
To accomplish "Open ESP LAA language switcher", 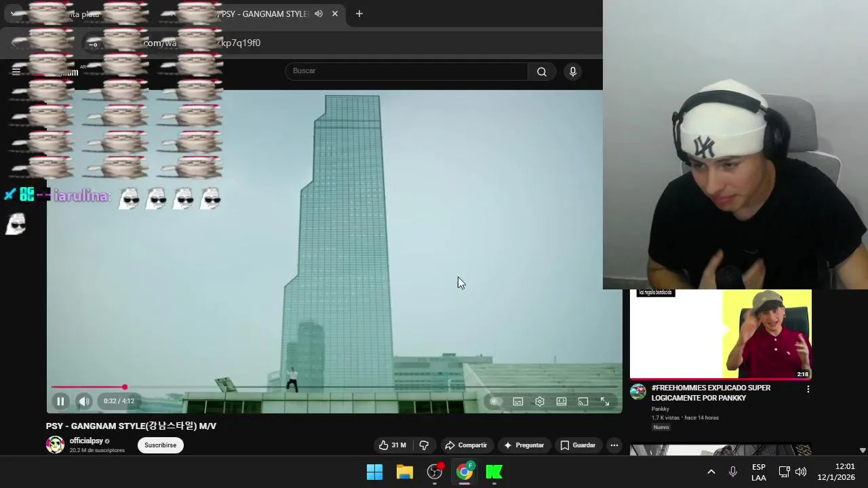I will 759,472.
